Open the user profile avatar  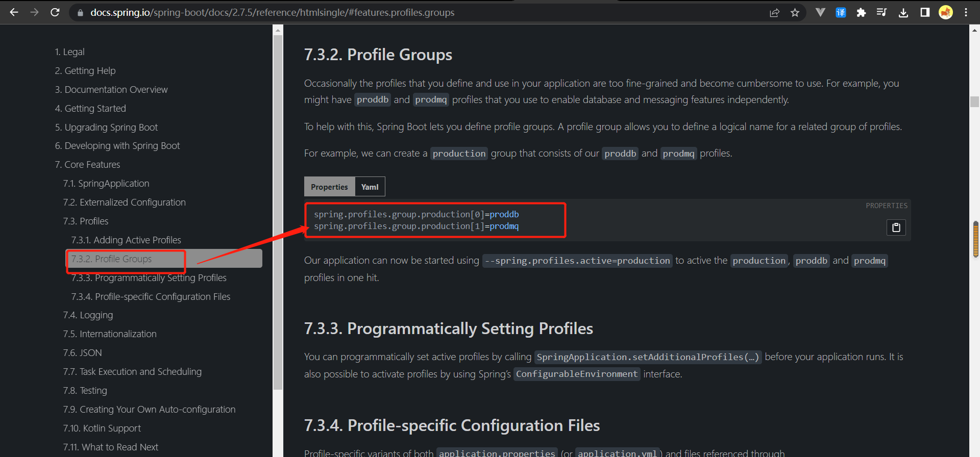[946, 12]
